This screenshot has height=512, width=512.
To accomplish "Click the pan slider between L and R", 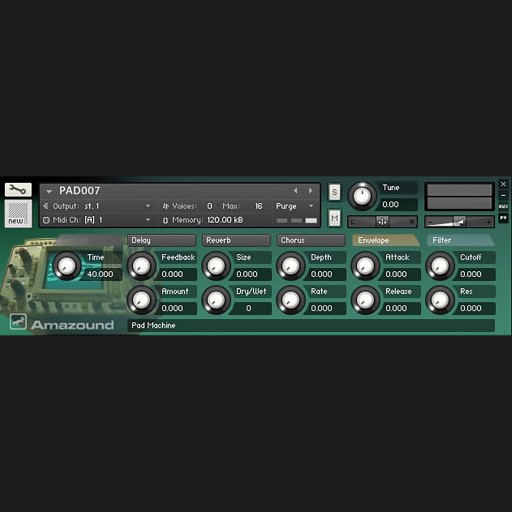I will click(x=382, y=222).
